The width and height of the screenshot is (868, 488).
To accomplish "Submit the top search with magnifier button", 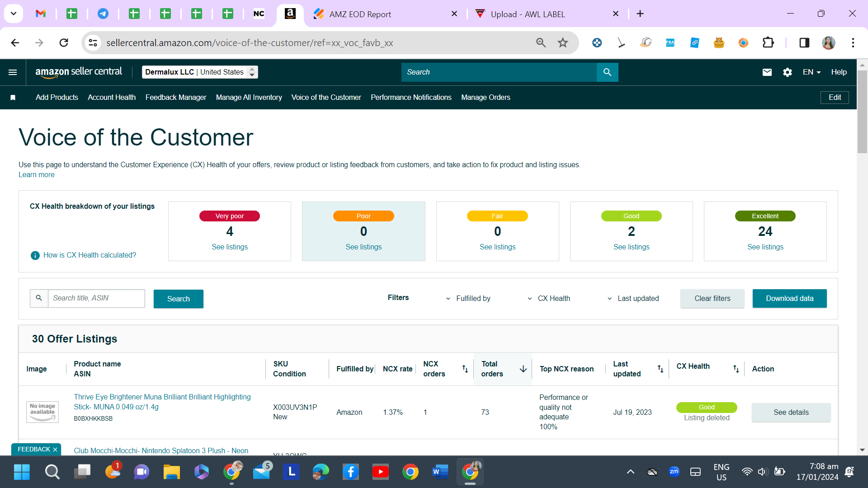I will pyautogui.click(x=607, y=72).
